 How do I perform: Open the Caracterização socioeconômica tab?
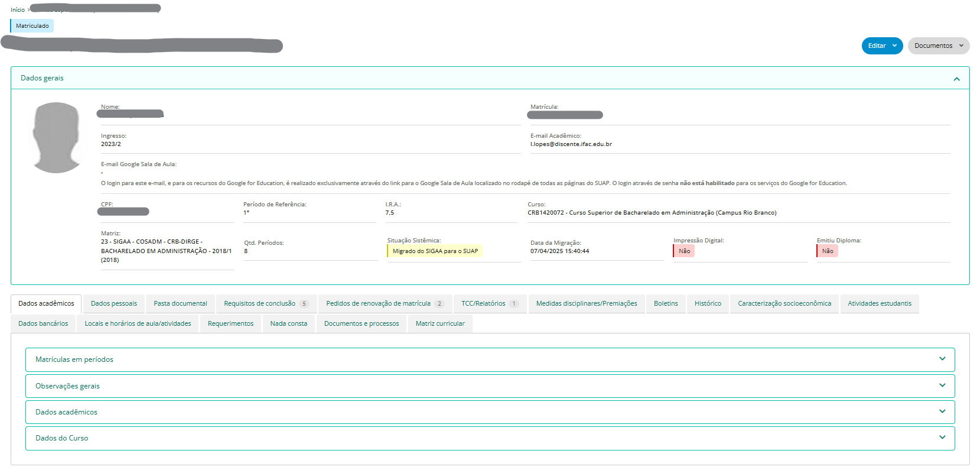coord(784,303)
